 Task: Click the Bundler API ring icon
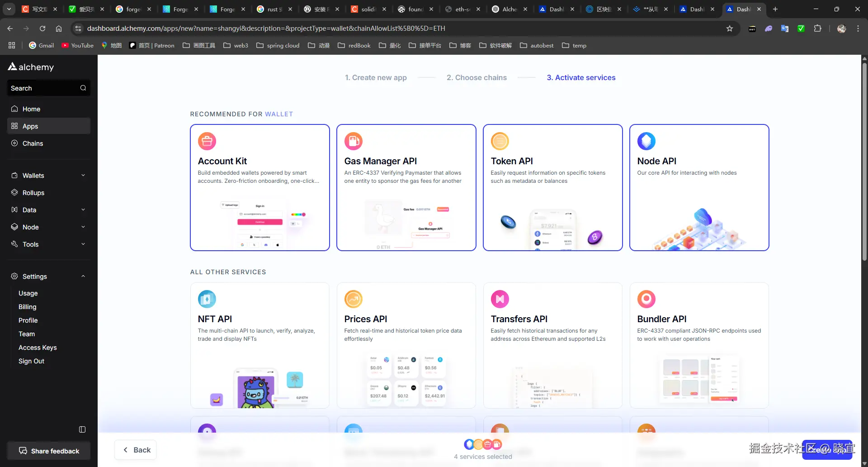click(x=646, y=299)
